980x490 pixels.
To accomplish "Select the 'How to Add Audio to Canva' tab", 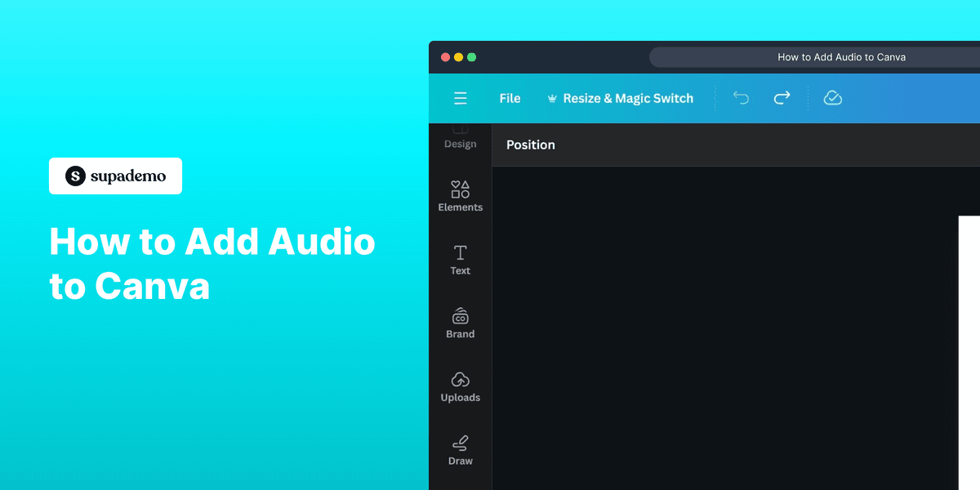I will tap(841, 56).
